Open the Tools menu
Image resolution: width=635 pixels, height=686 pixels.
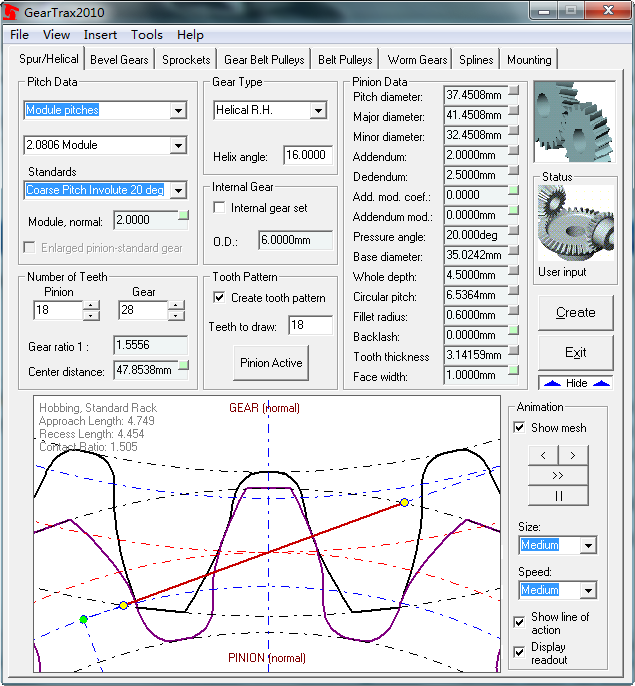147,35
